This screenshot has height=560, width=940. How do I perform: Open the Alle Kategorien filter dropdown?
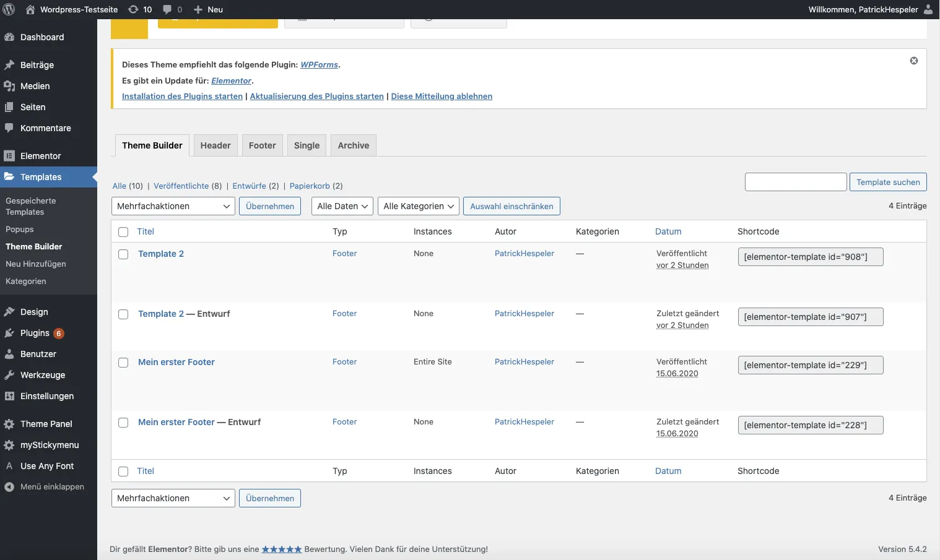(419, 206)
